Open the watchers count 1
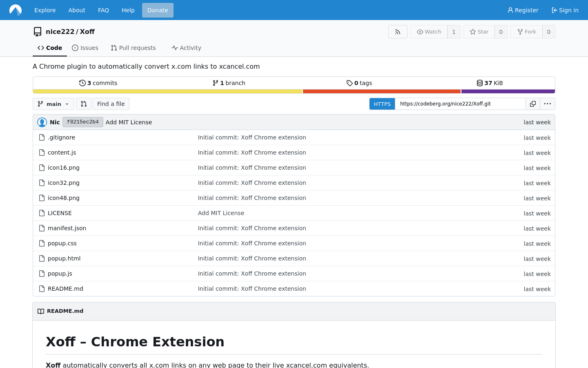588x368 pixels. point(454,32)
